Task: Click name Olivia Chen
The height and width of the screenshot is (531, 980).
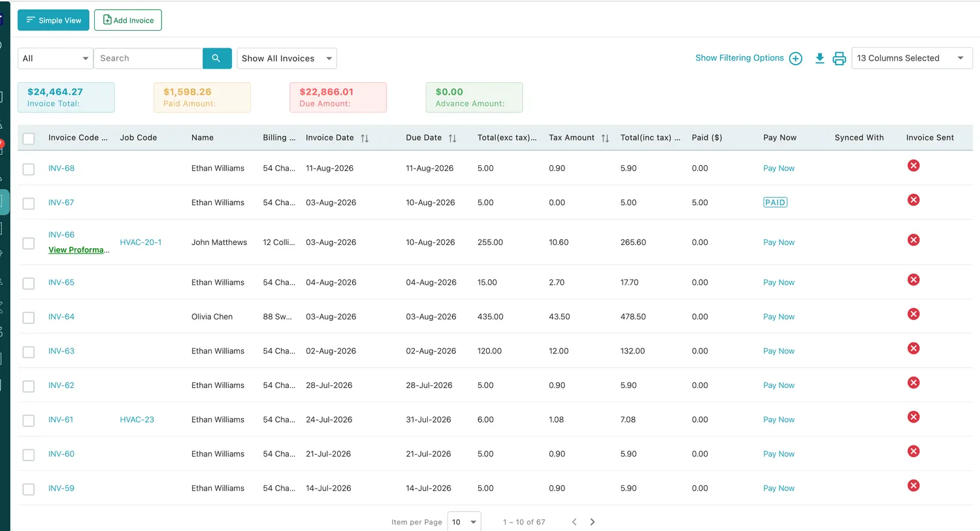Action: pyautogui.click(x=212, y=317)
